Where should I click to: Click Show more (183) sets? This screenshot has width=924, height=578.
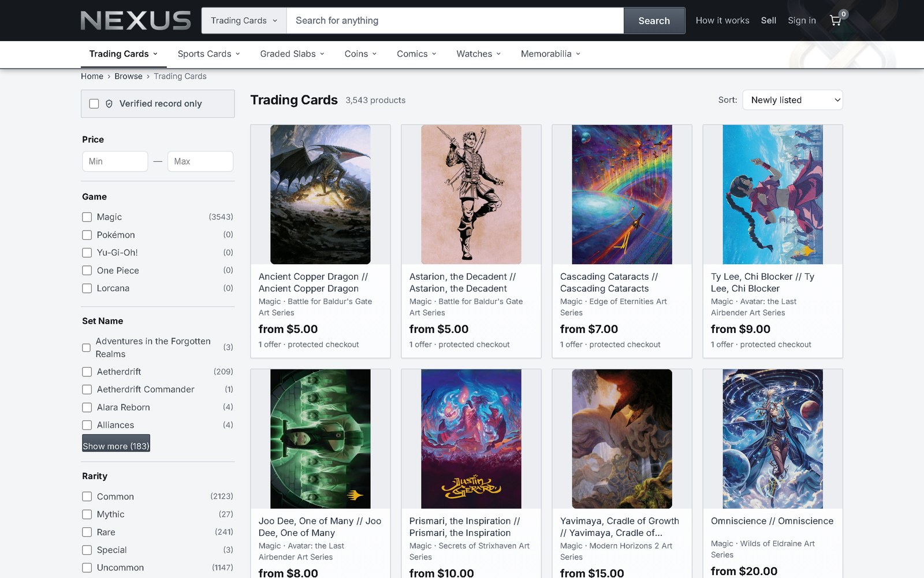click(116, 443)
